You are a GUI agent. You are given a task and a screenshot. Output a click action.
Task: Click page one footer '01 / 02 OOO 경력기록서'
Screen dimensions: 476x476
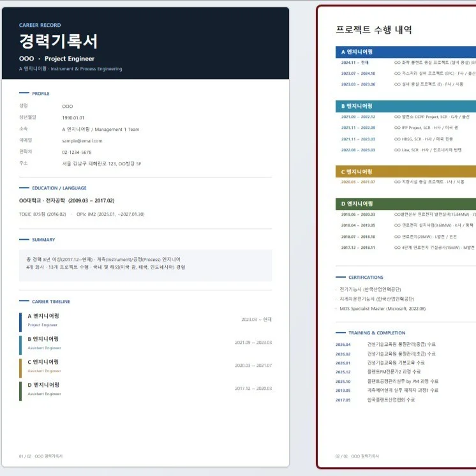[41, 456]
